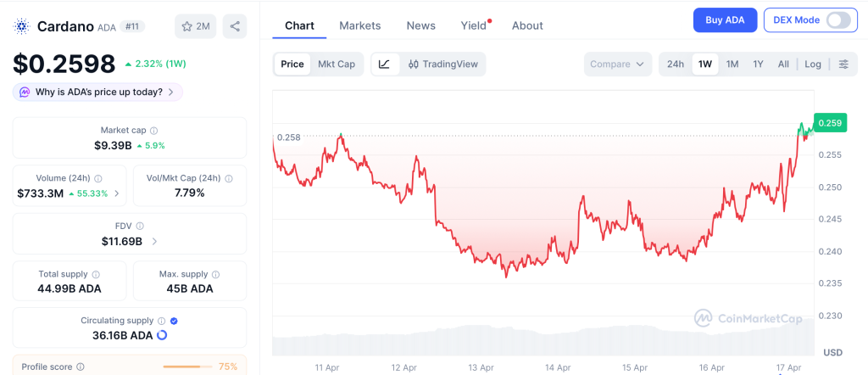Expand Volume (24h) details chevron
Screen dimensions: 868x375
(117, 193)
